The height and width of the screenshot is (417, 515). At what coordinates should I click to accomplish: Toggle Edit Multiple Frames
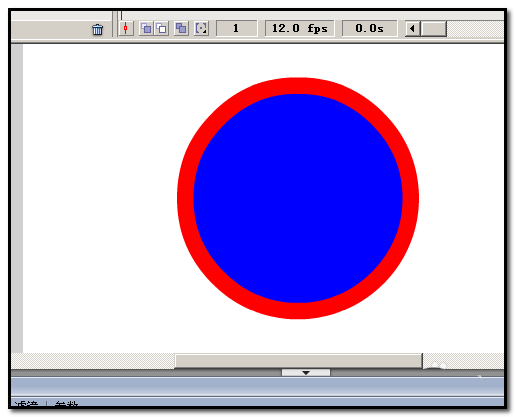(181, 28)
